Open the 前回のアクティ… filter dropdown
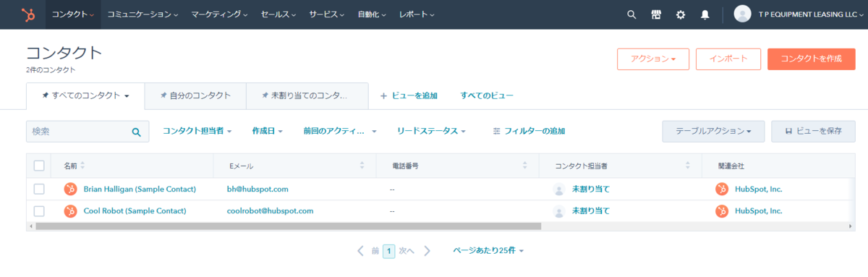868x277 pixels. click(340, 131)
